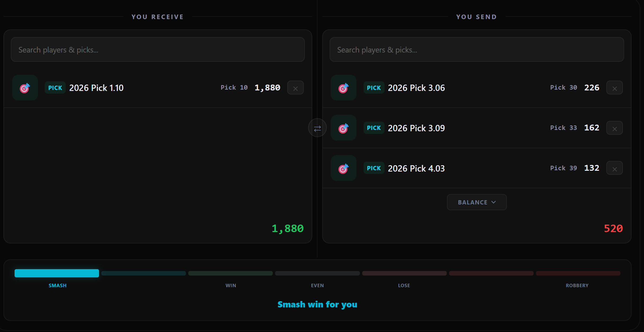
Task: Select the SMASH segment of the meter
Action: click(56, 273)
